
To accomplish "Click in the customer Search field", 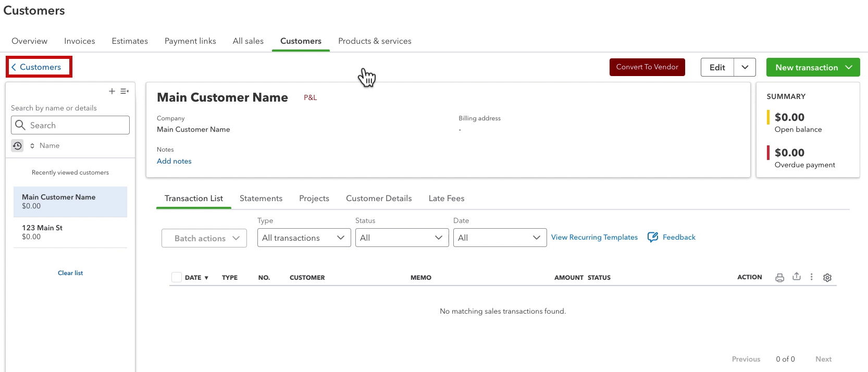I will point(70,125).
